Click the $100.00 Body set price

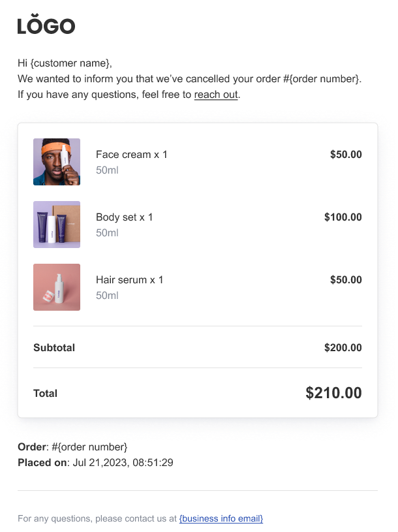coord(343,217)
